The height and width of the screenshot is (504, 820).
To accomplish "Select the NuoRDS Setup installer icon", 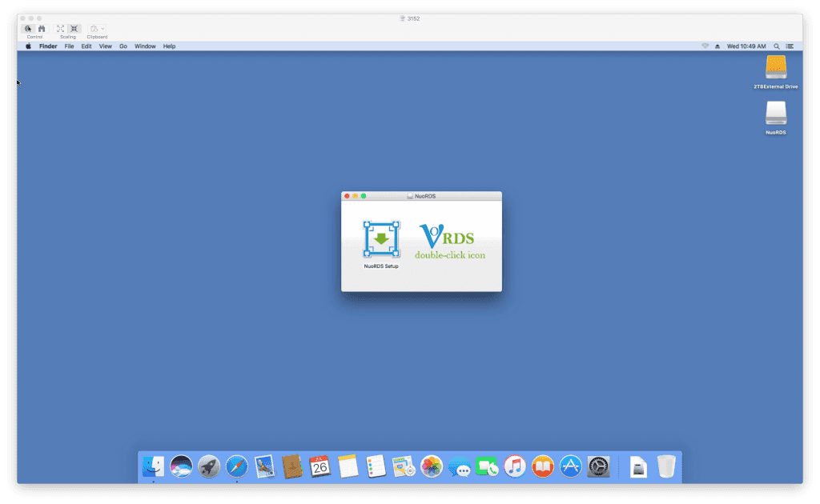I will tap(381, 245).
